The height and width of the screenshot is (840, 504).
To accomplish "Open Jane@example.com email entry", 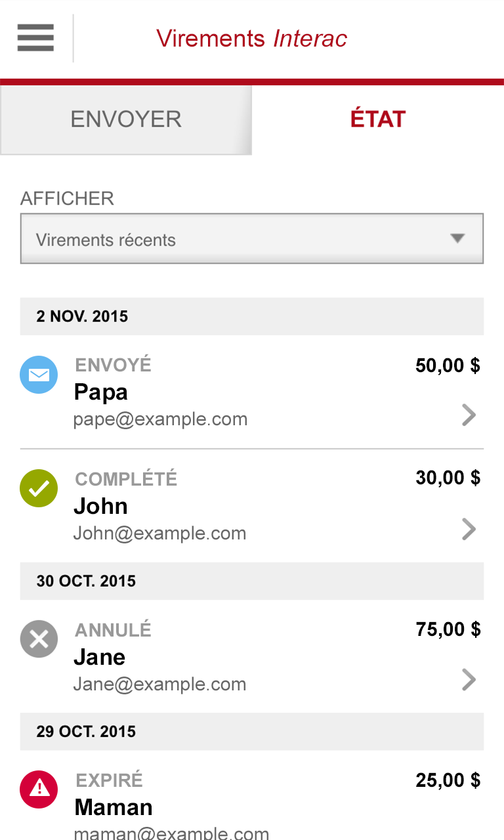I will click(x=159, y=684).
